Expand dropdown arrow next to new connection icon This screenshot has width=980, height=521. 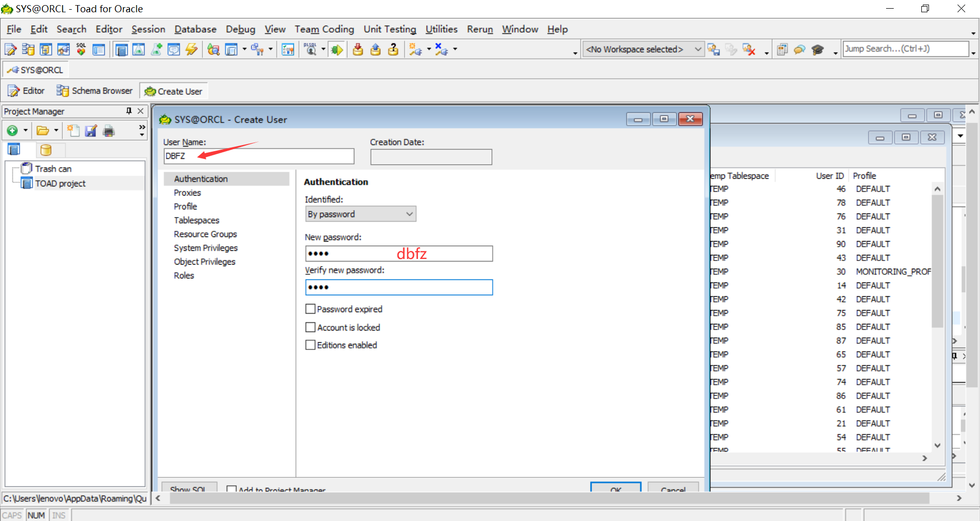click(x=429, y=49)
